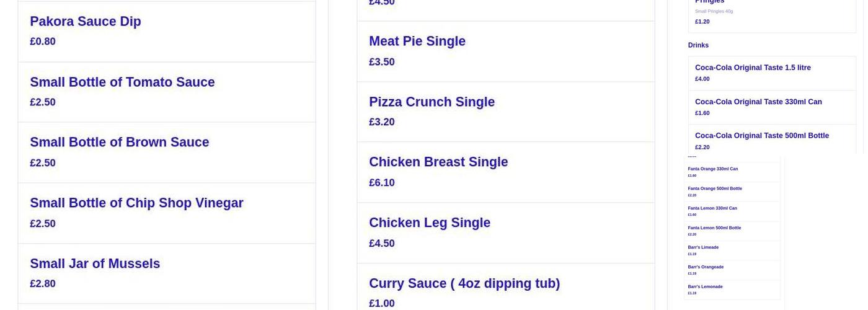Select the Small Jar of Mussels
The image size is (868, 310).
coord(166,273)
